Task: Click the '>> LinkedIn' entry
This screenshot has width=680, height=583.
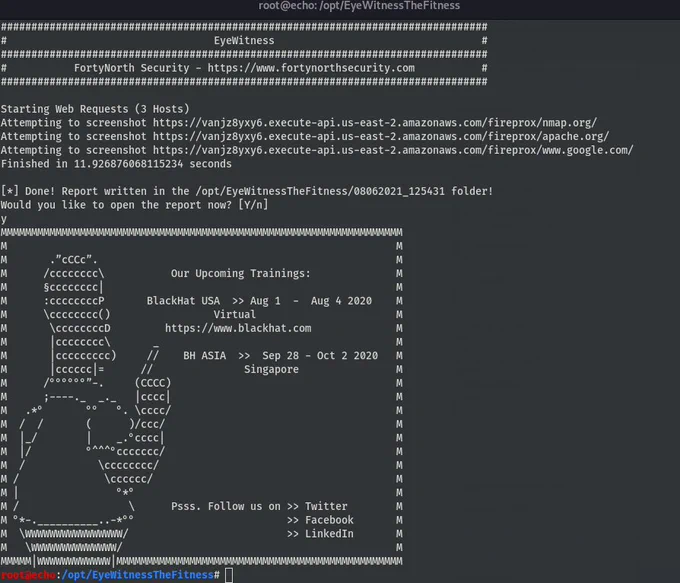Action: (320, 534)
